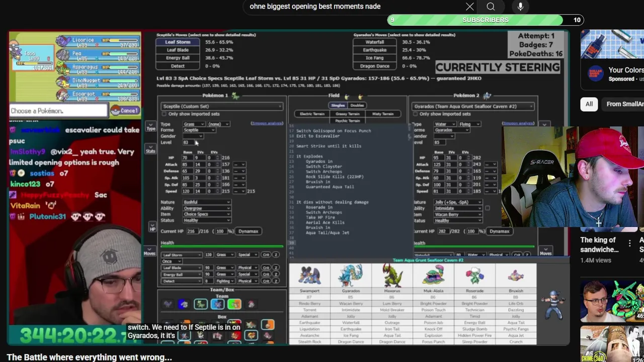Open 'Your Colors' sponsored ad title

pos(626,70)
